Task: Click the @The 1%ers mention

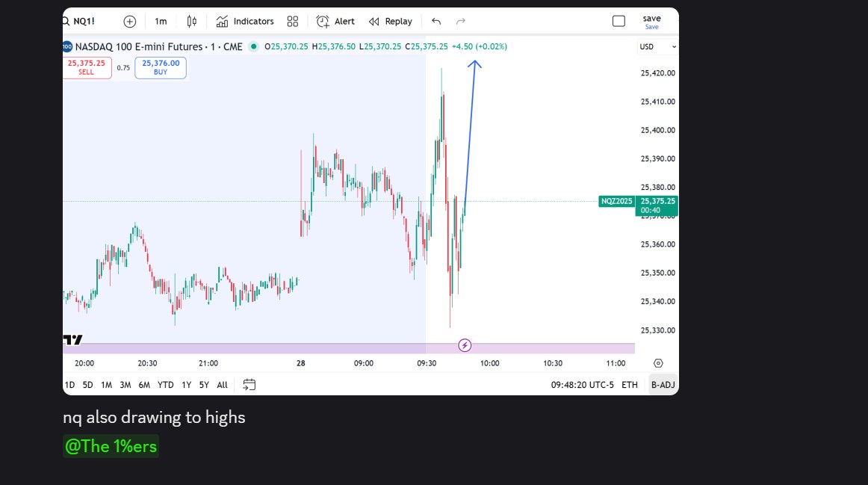Action: 111,446
